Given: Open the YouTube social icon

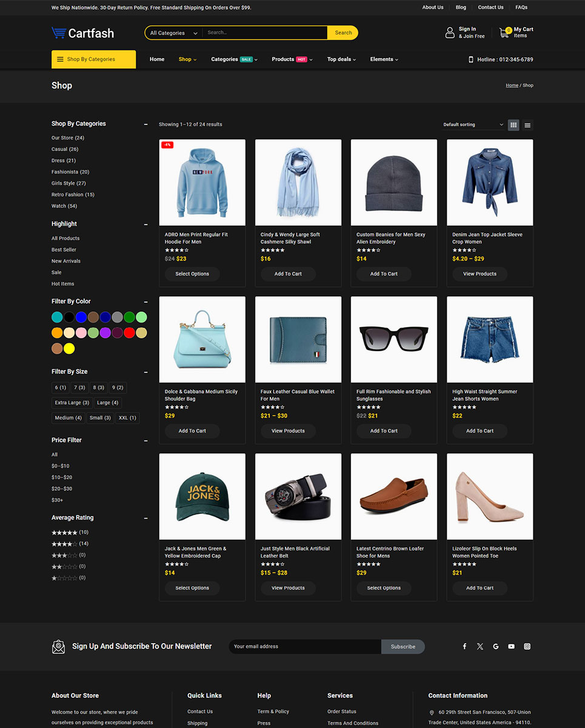Looking at the screenshot, I should (x=511, y=647).
